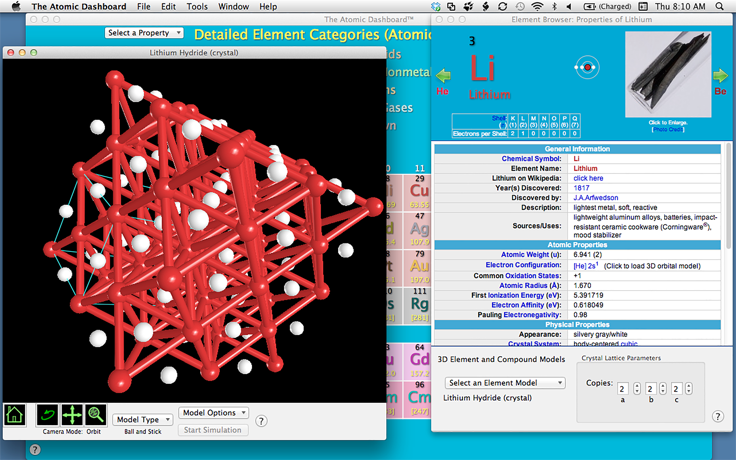Click the paw print menu bar icon
The width and height of the screenshot is (736, 460).
(468, 6)
